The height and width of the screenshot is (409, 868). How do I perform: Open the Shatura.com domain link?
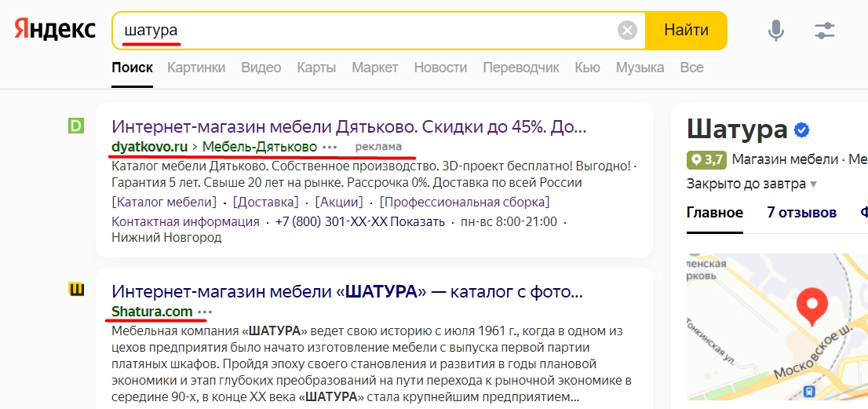(x=152, y=312)
